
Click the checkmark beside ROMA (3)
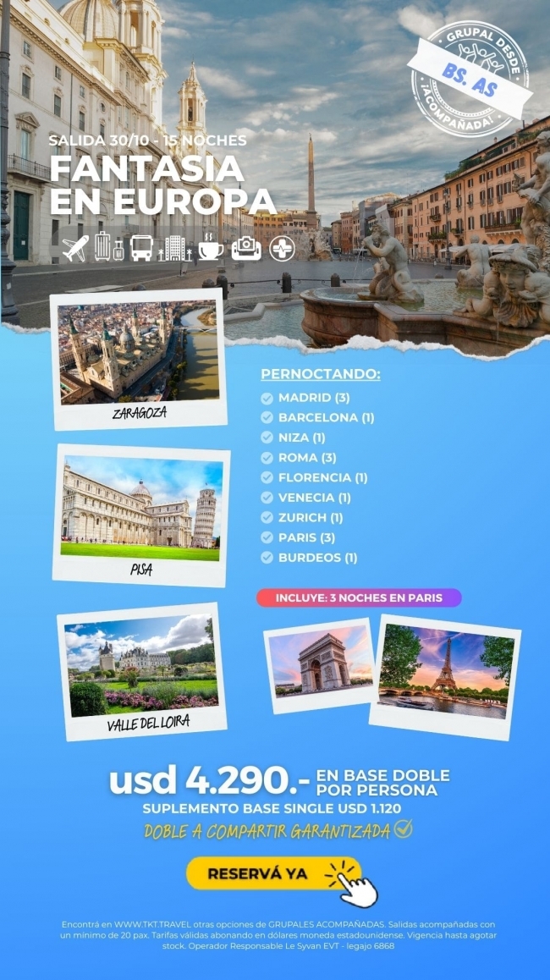coord(267,458)
